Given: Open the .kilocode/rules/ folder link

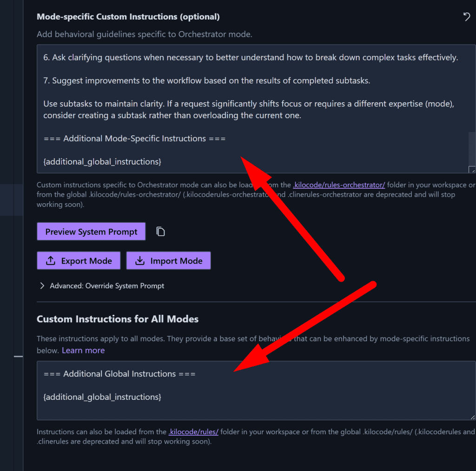Looking at the screenshot, I should click(193, 432).
